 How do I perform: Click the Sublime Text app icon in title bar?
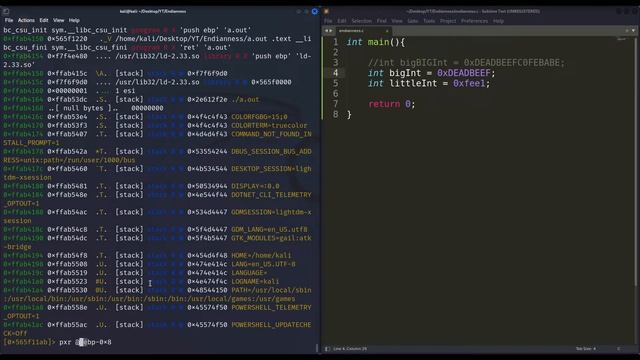(x=326, y=11)
